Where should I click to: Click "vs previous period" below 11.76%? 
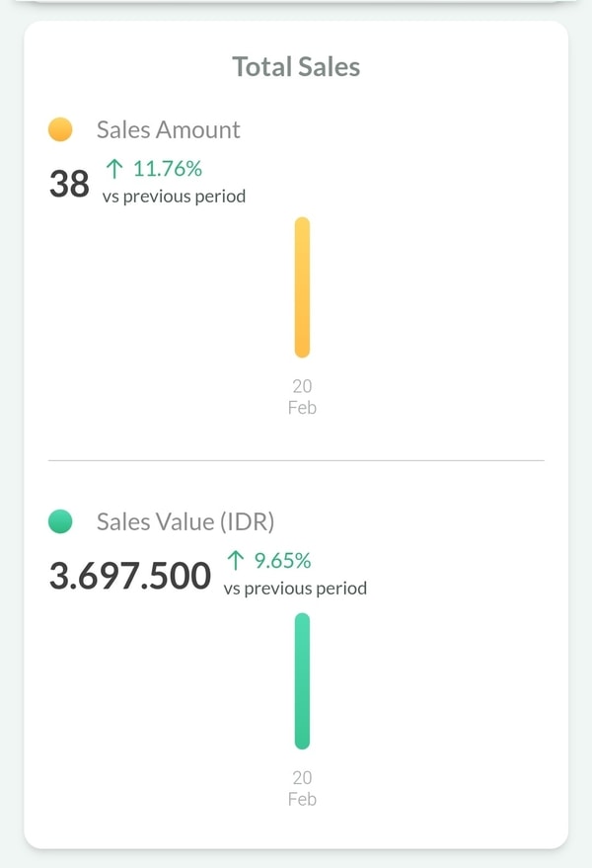coord(174,197)
